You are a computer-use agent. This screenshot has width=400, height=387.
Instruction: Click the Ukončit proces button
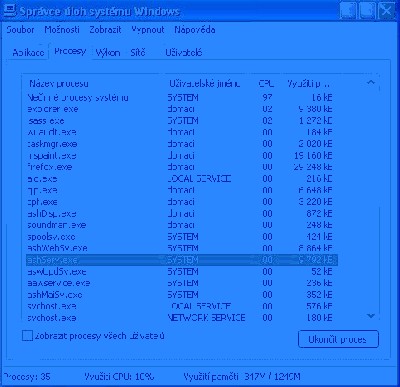(338, 339)
